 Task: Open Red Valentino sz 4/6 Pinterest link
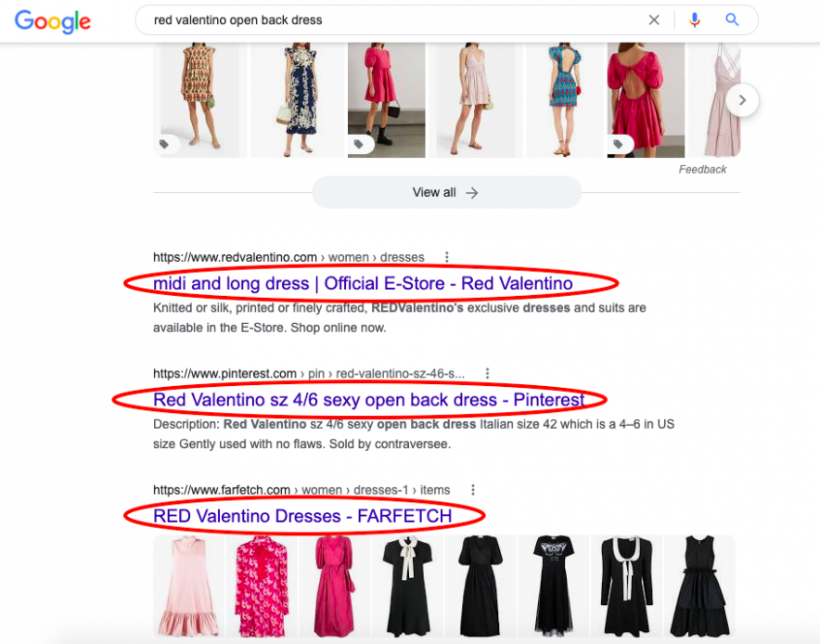point(368,400)
